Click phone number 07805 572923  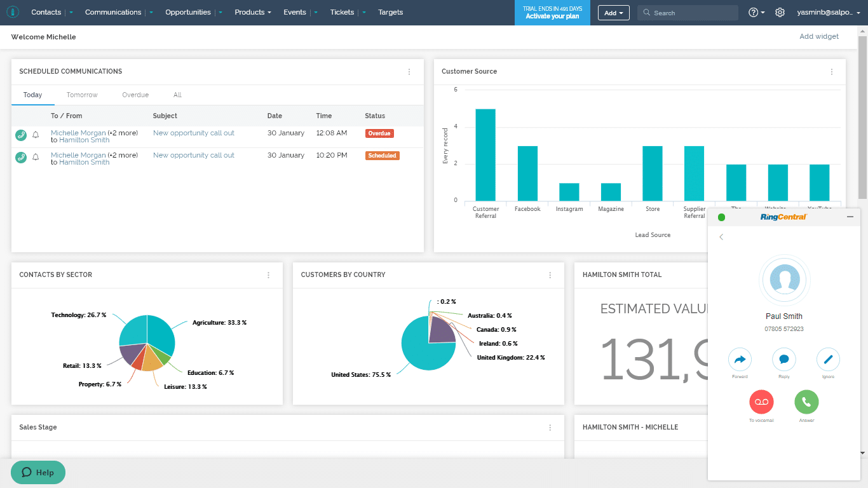pos(783,329)
